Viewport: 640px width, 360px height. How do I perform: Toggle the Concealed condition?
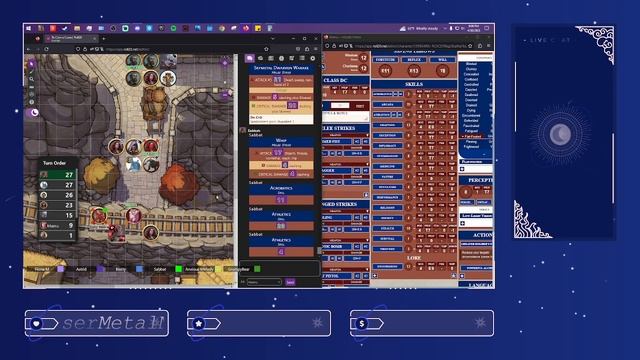[471, 74]
